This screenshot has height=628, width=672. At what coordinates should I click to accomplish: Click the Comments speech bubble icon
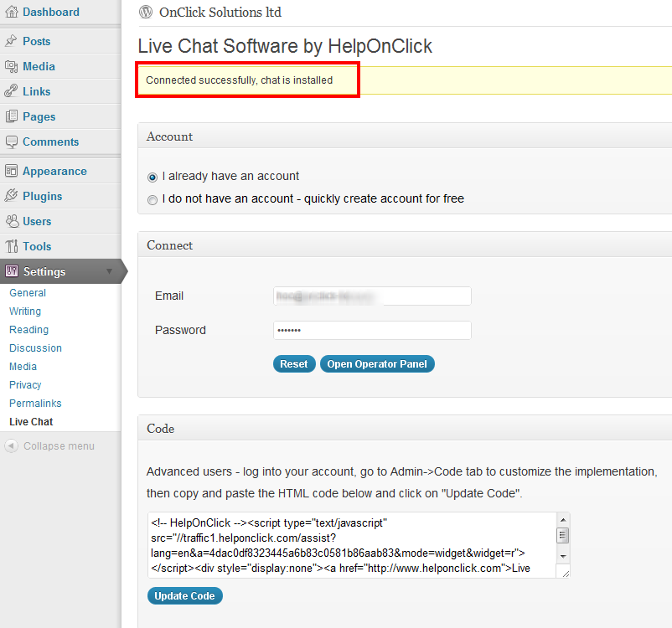click(12, 142)
